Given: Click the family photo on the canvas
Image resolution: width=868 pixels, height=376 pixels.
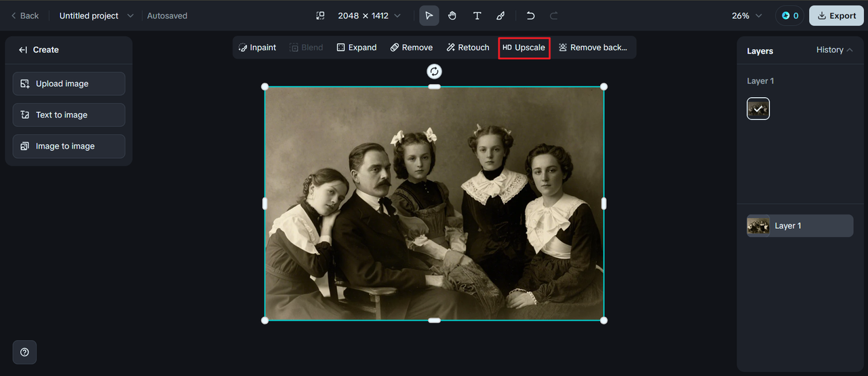Looking at the screenshot, I should (434, 204).
